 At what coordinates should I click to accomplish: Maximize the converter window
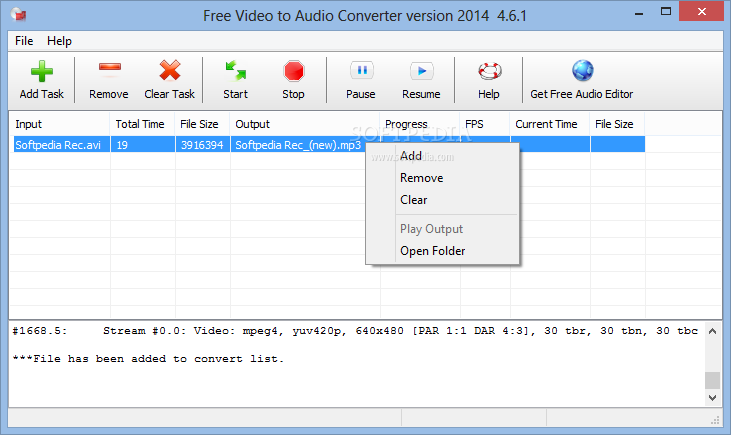coord(666,12)
